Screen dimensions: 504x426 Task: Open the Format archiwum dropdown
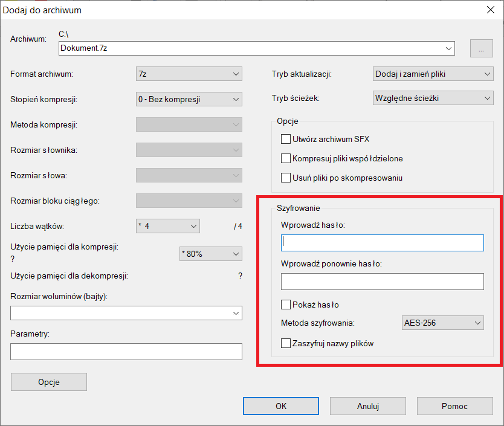(x=189, y=74)
